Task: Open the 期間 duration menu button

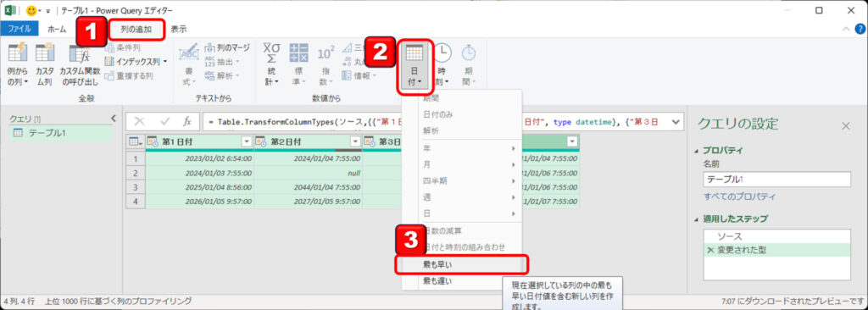Action: pyautogui.click(x=469, y=65)
